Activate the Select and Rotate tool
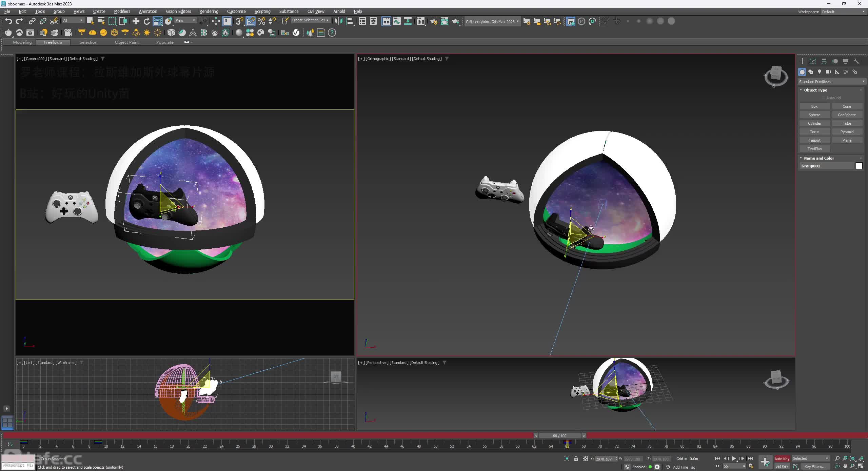The image size is (868, 471). coord(147,21)
